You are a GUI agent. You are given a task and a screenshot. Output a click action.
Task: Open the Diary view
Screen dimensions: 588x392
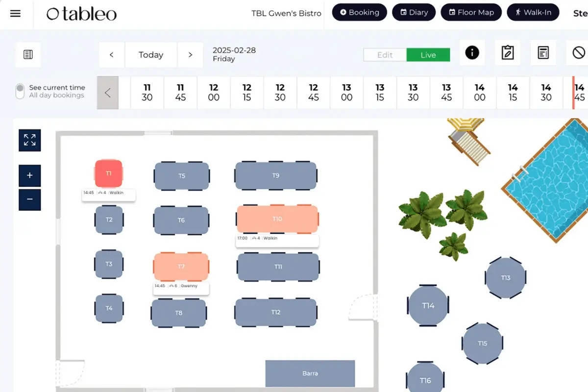[414, 12]
